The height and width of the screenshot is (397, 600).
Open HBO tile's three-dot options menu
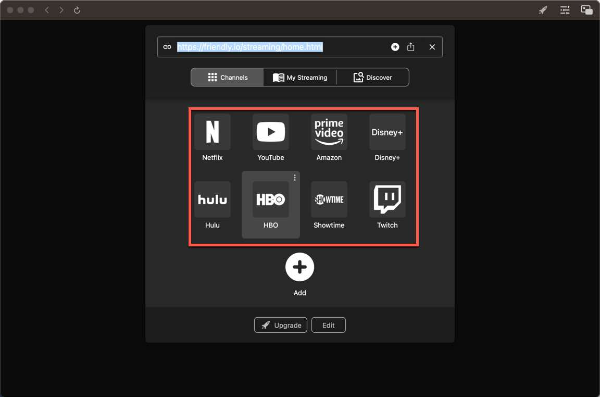click(295, 178)
